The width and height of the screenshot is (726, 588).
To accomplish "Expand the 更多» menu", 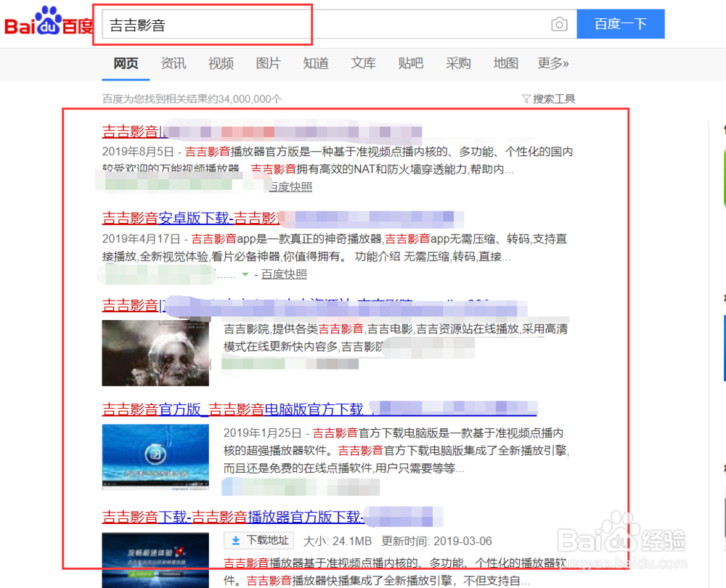I will click(x=553, y=63).
